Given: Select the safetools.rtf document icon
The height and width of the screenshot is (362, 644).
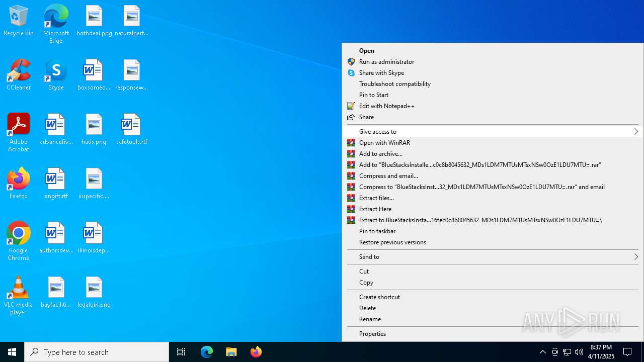Looking at the screenshot, I should pos(131,130).
